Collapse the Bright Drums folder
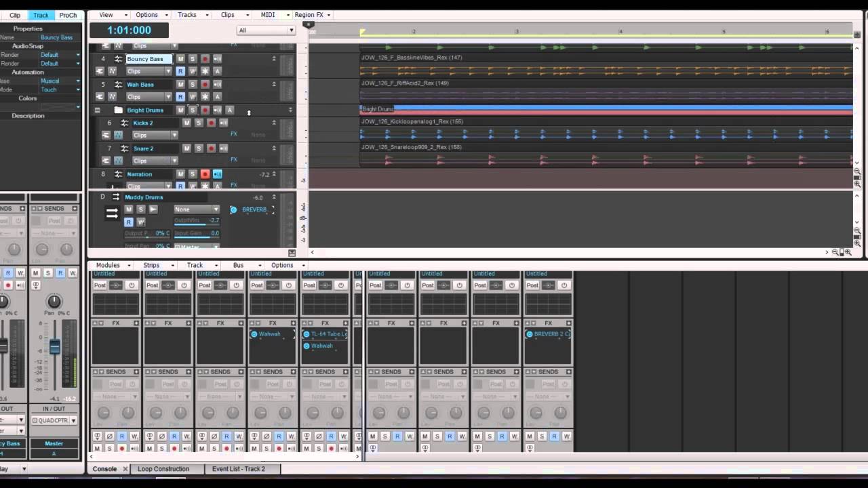868x488 pixels. 97,110
